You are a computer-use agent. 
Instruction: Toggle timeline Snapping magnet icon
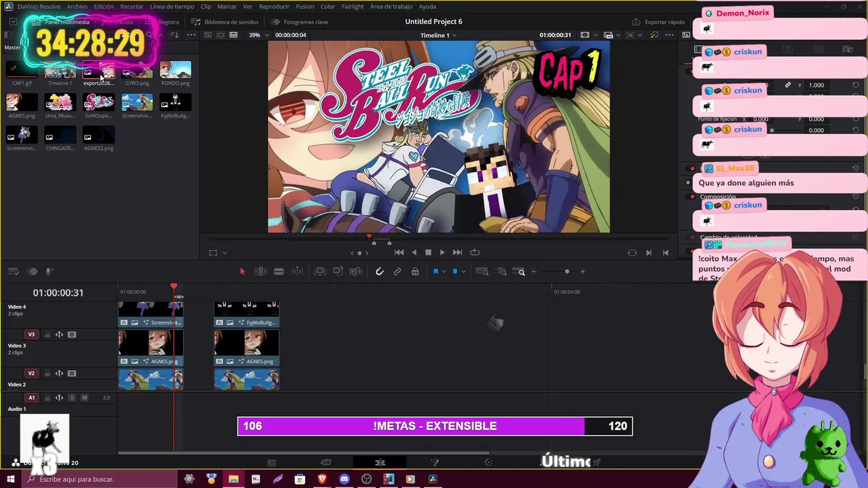pyautogui.click(x=380, y=272)
